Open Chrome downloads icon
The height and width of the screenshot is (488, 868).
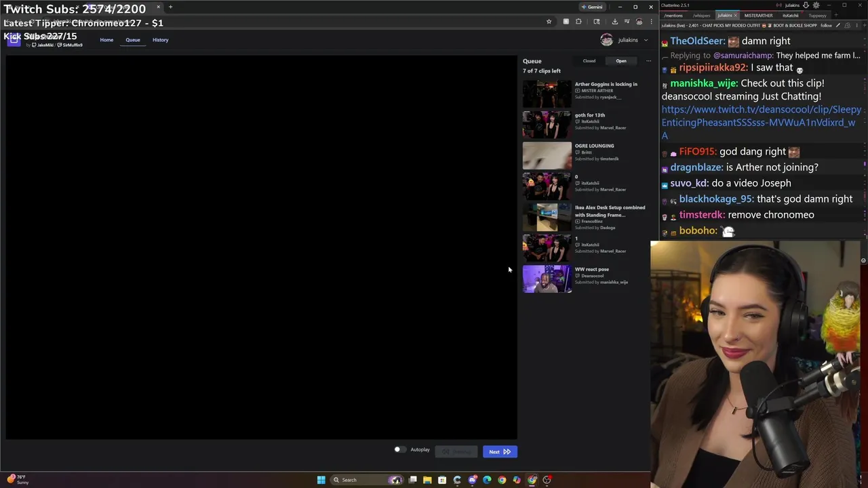pyautogui.click(x=615, y=22)
